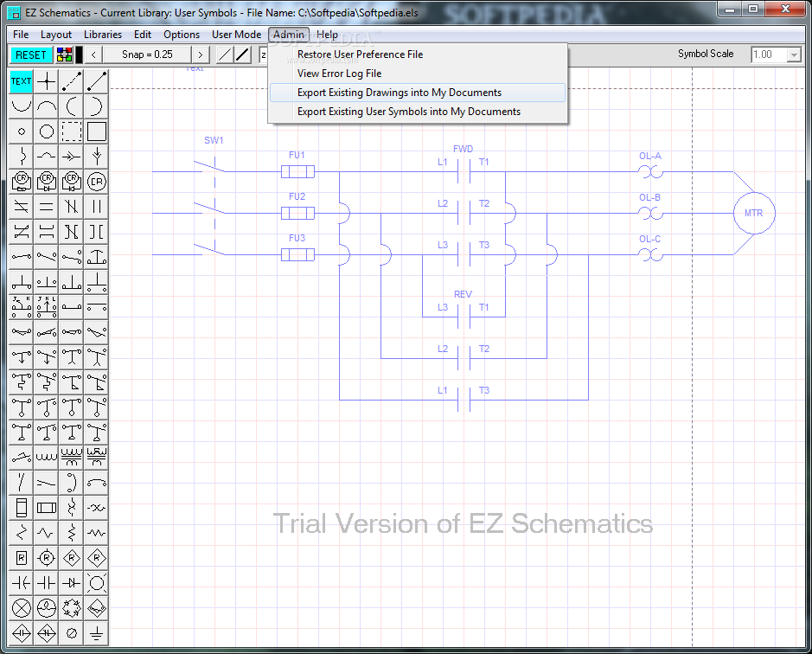Viewport: 812px width, 654px height.
Task: Pick the horizontal zigzag resistor symbol
Action: [x=96, y=532]
